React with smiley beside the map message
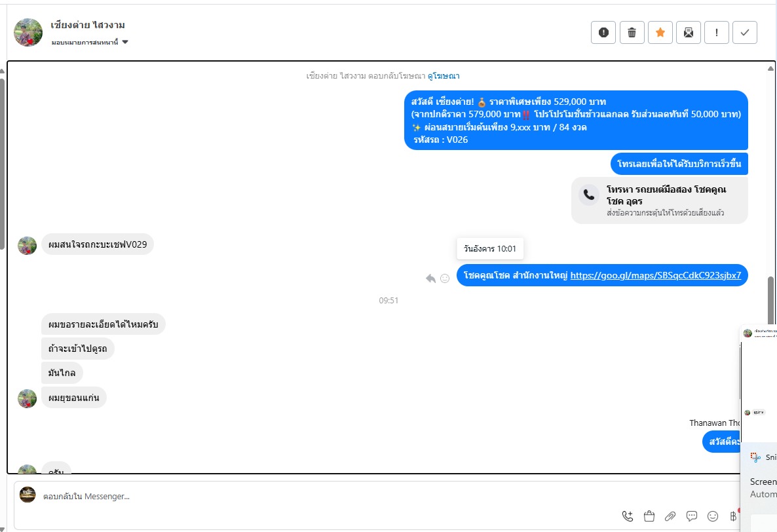 point(445,278)
